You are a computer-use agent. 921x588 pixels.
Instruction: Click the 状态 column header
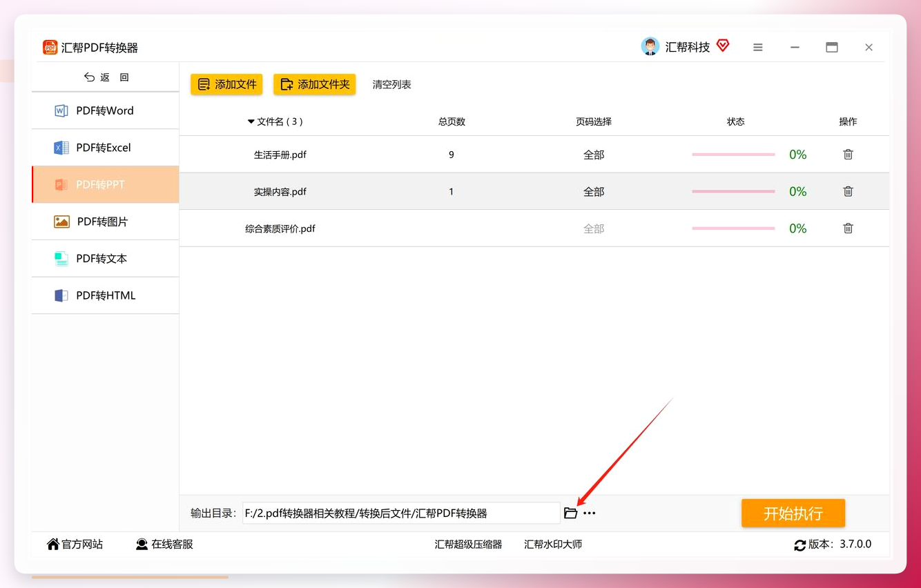click(735, 121)
